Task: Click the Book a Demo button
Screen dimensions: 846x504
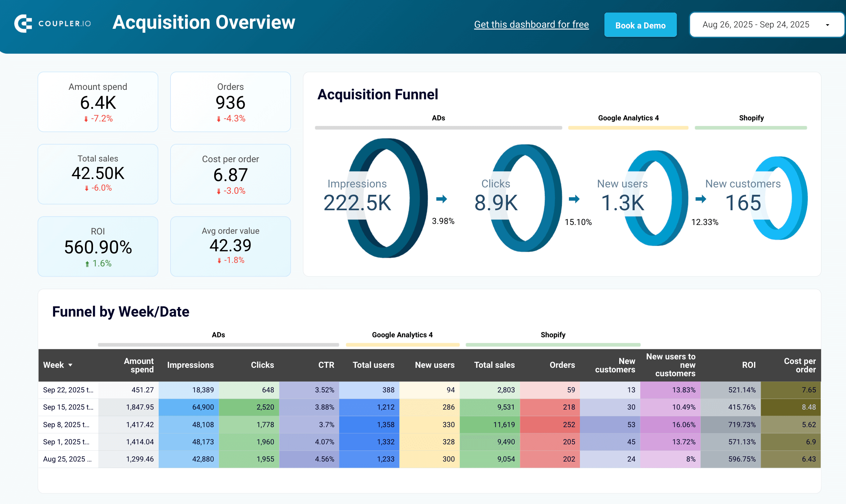Action: click(x=640, y=25)
